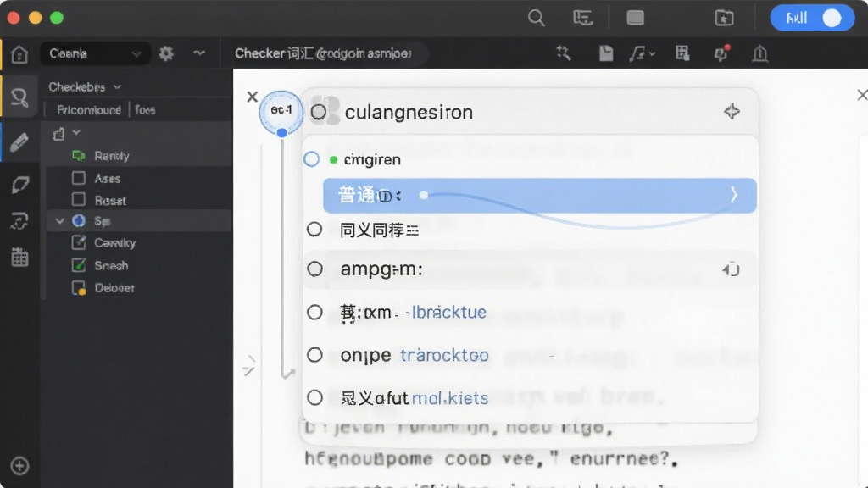
Task: Select the Ranely tree item
Action: tap(111, 156)
